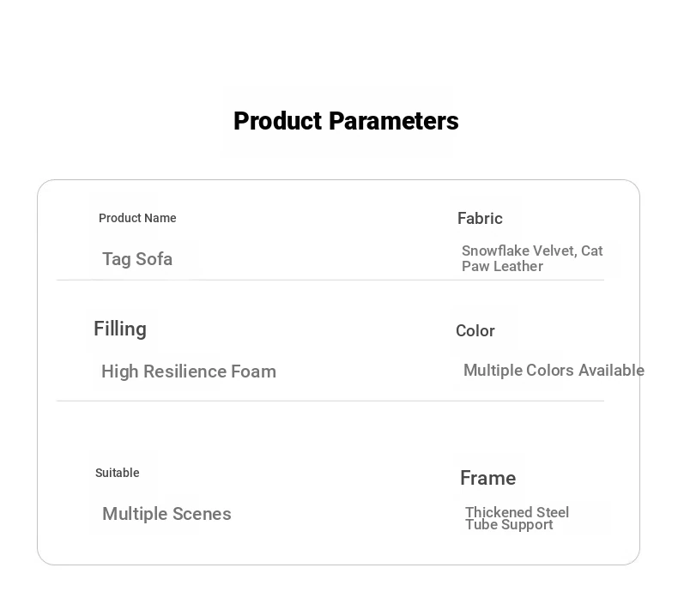Screen dimensions: 678x616
Task: Click the Product Parameters heading
Action: (346, 121)
